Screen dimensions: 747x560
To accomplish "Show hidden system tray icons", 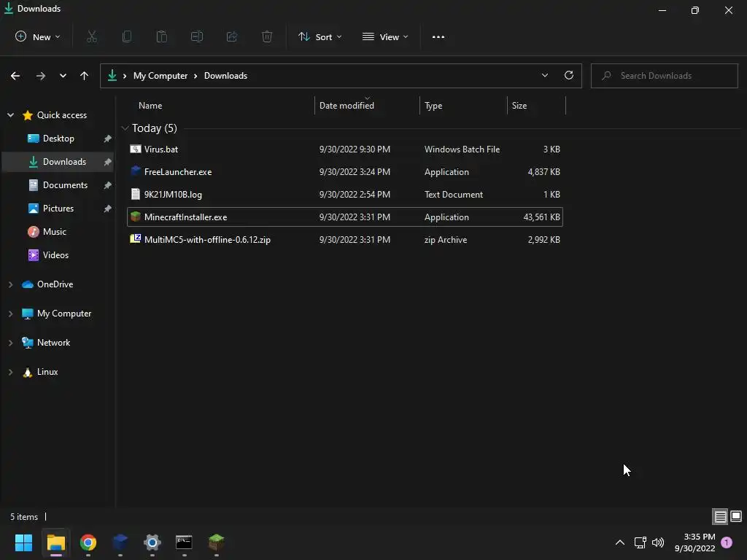I will click(x=620, y=542).
